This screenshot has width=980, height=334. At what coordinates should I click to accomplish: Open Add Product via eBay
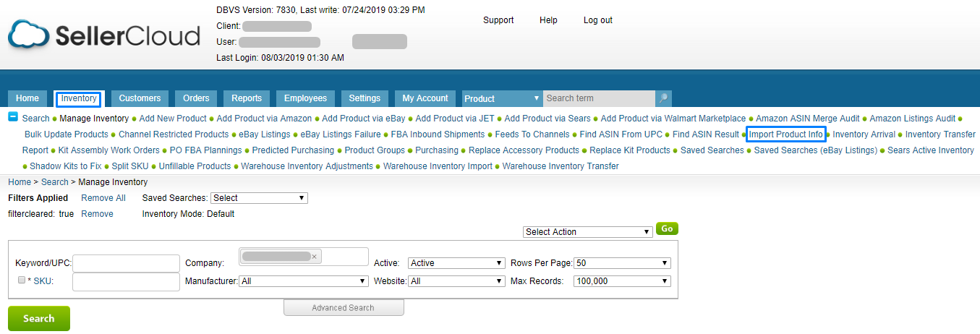364,119
